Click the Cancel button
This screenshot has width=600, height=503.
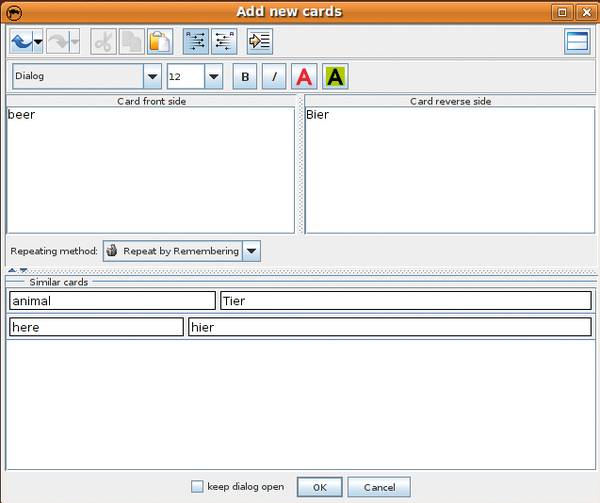(x=379, y=487)
